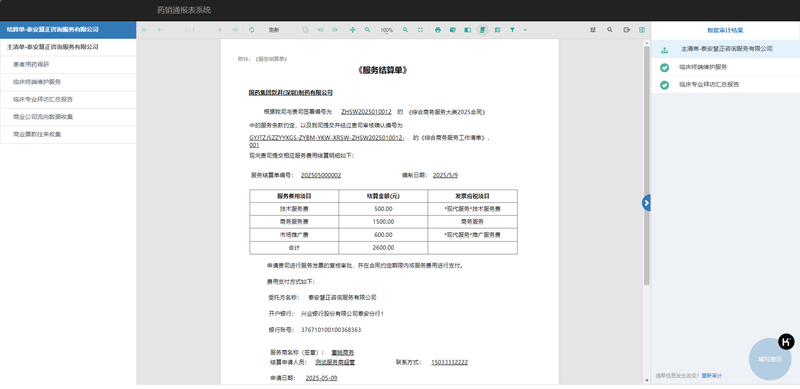This screenshot has height=389, width=800.
Task: Collapse right panel with blue arrow handle
Action: click(646, 203)
